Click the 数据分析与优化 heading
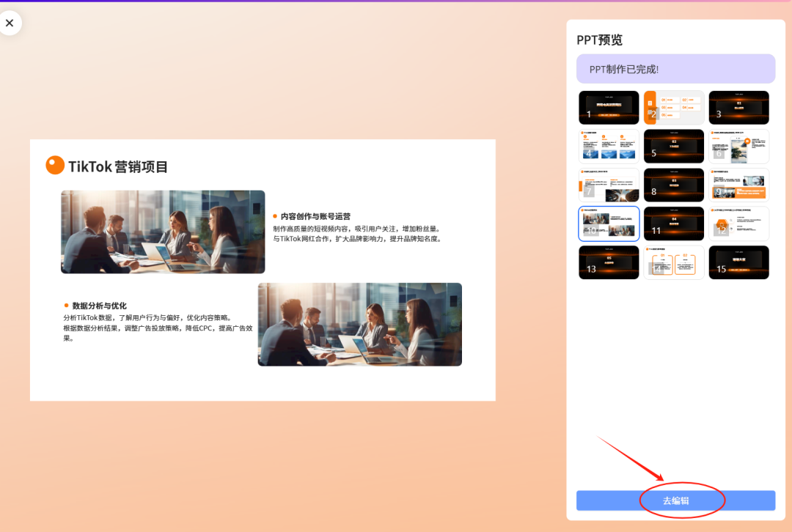Screen dimensions: 792x532 pos(99,306)
